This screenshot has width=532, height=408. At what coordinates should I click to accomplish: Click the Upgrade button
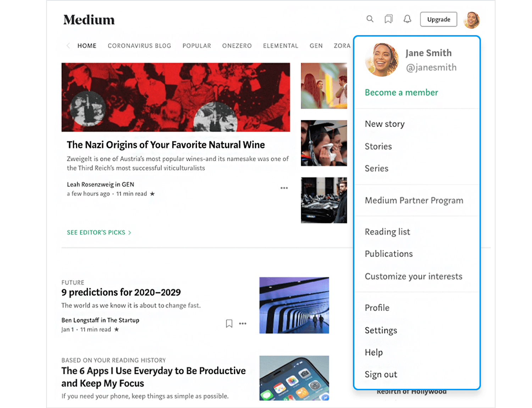pos(438,19)
